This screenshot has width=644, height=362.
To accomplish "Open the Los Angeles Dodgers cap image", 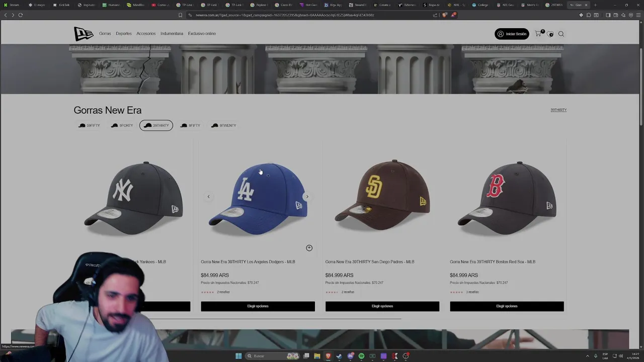I will [x=258, y=199].
